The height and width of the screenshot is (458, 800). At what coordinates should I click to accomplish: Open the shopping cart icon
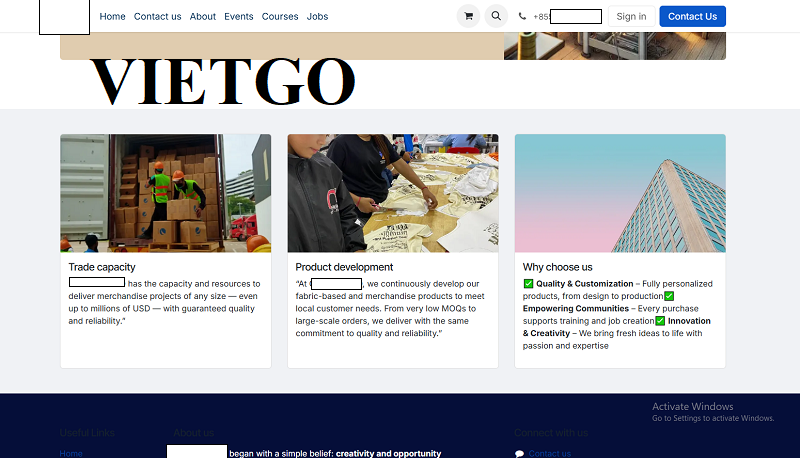pos(468,16)
